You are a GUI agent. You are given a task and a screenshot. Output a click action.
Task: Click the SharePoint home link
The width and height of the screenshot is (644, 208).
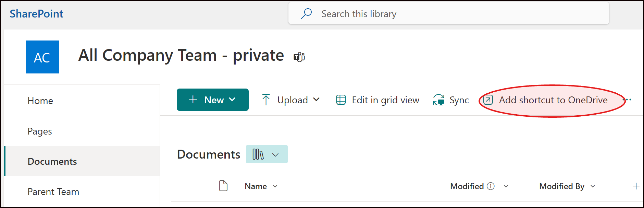pyautogui.click(x=36, y=14)
